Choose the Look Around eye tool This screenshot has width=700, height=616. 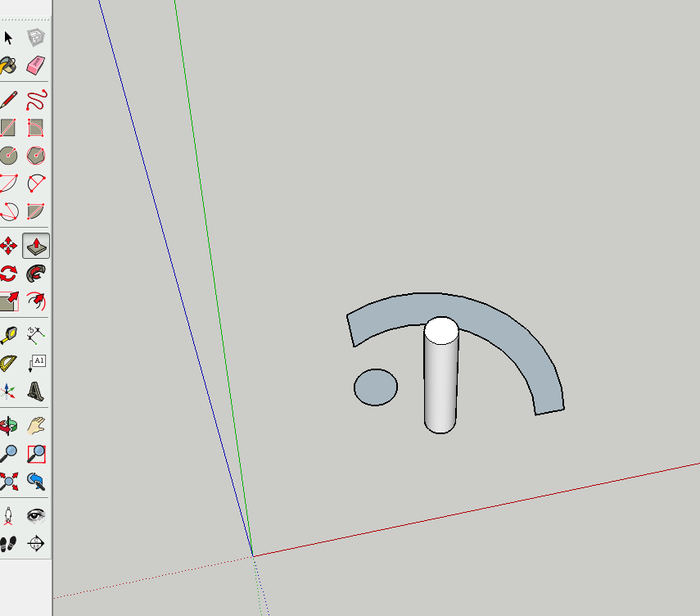36,516
